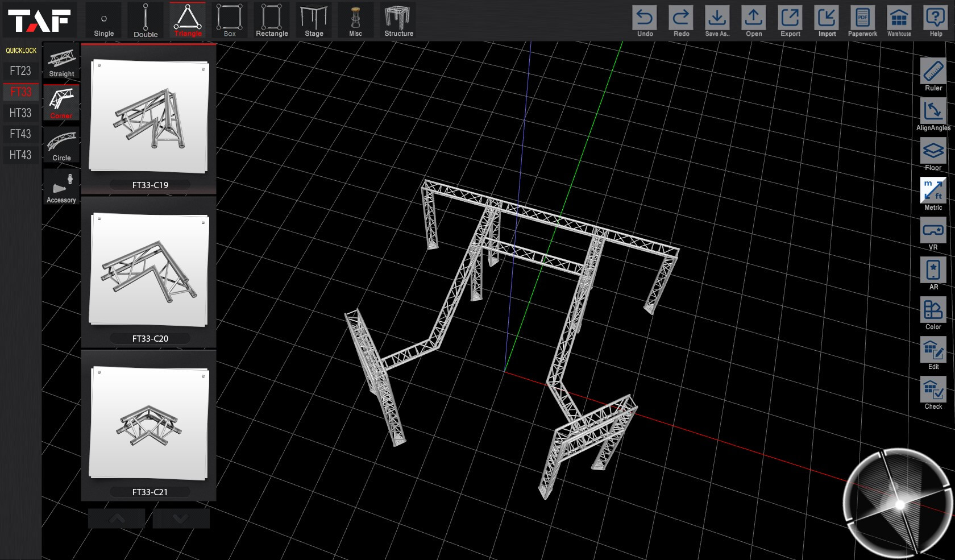Pick the FT33-C21 corner thumbnail
This screenshot has height=560, width=955.
[149, 423]
